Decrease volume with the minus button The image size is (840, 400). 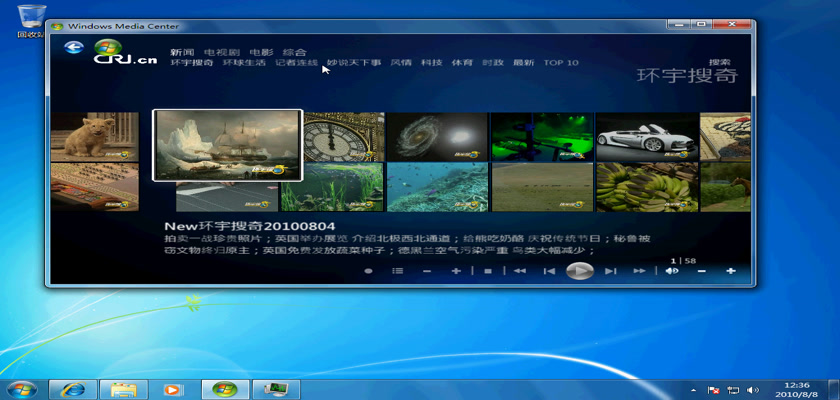701,271
